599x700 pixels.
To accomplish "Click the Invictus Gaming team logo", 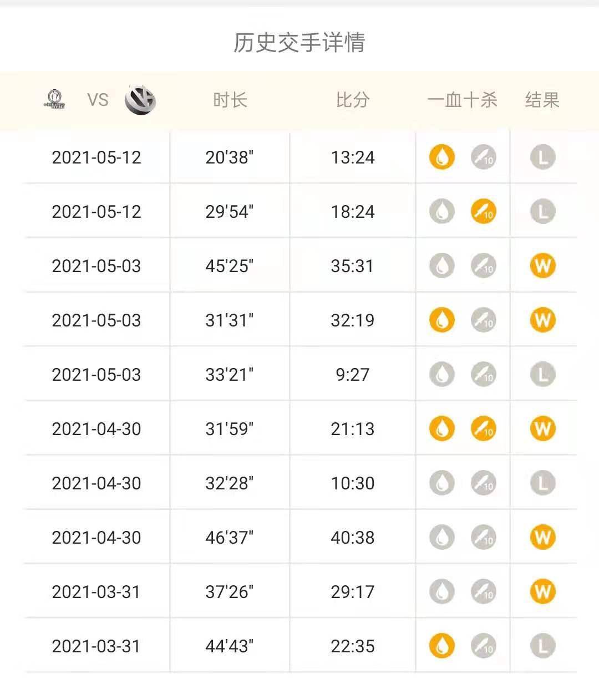I will point(54,100).
